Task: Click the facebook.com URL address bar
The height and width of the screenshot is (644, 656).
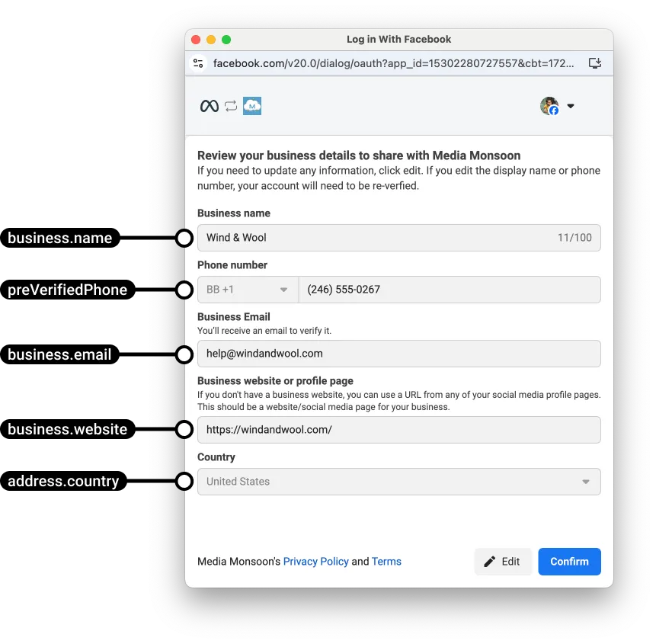Action: pos(393,63)
